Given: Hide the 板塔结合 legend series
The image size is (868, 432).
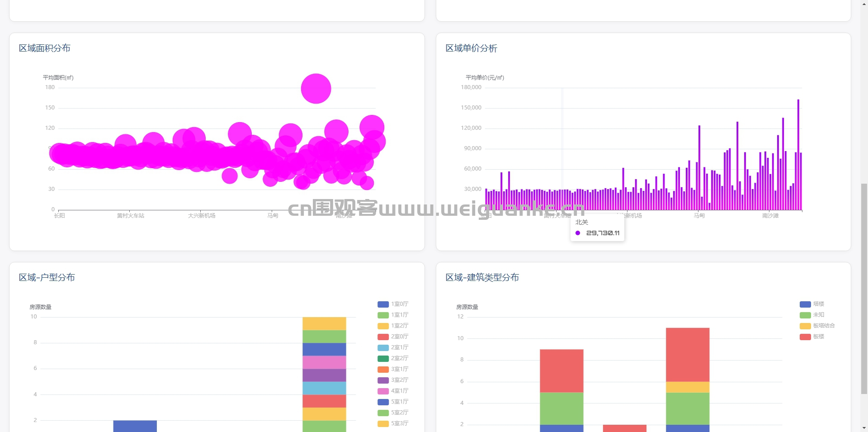Looking at the screenshot, I should [x=817, y=326].
